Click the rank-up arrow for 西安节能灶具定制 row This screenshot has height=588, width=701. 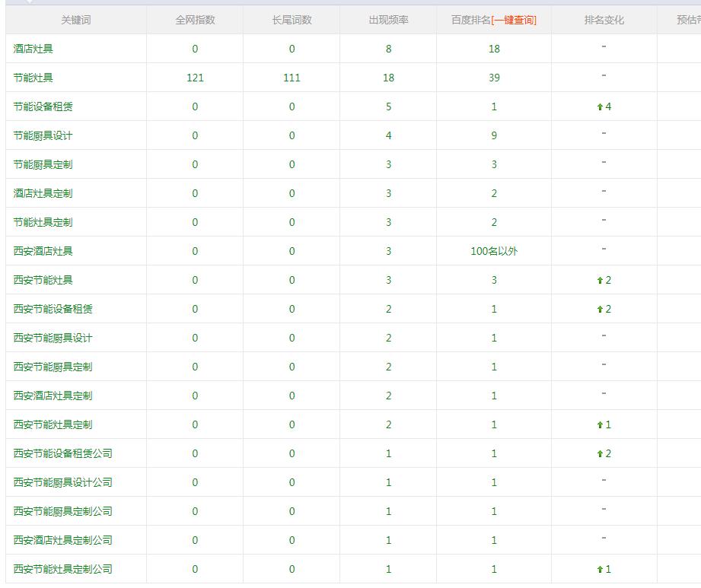point(600,425)
